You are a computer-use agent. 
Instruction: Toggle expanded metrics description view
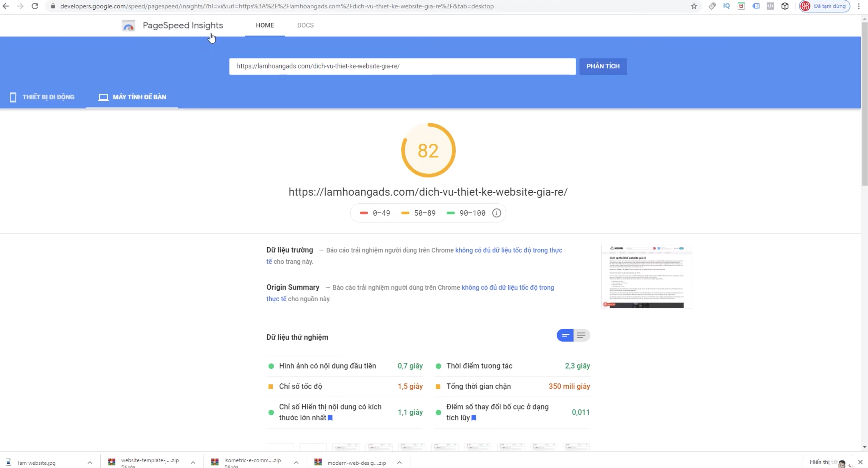582,335
